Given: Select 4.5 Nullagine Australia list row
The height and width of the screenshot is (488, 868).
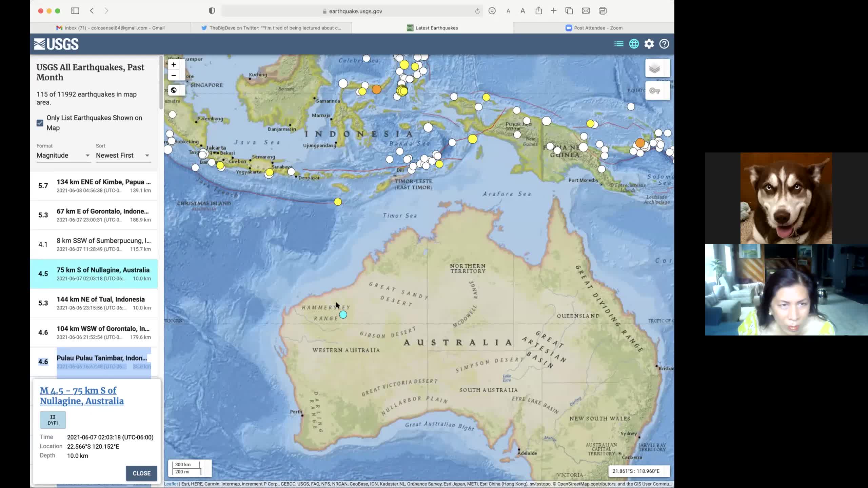Looking at the screenshot, I should pyautogui.click(x=94, y=274).
